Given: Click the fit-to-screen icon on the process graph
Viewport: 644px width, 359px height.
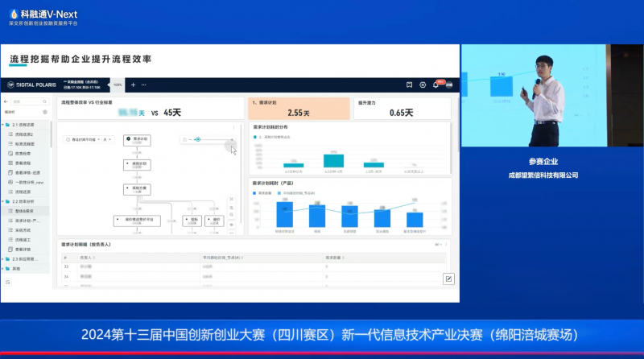Looking at the screenshot, I should [232, 199].
